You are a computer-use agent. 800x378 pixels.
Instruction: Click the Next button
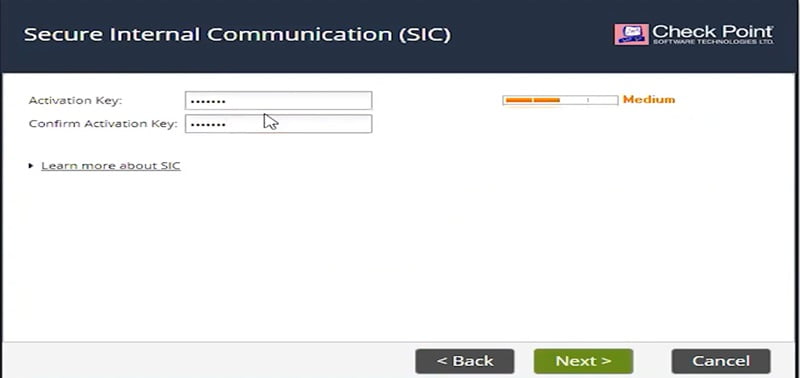(x=583, y=361)
